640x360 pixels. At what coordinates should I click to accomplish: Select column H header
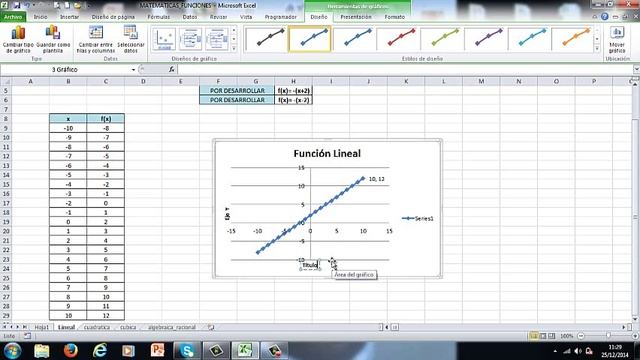pos(293,81)
